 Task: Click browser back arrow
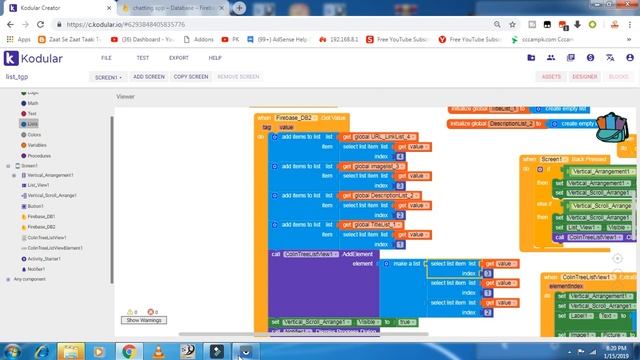[10, 24]
